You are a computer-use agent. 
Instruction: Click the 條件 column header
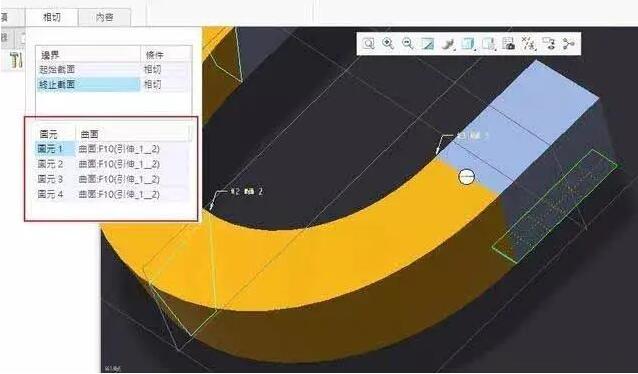click(x=166, y=55)
